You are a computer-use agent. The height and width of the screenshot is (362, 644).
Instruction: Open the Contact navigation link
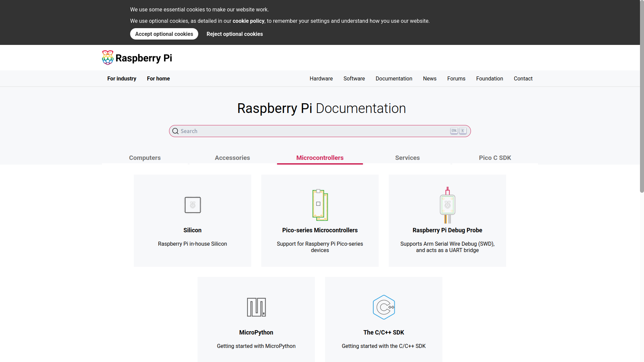[x=523, y=78]
